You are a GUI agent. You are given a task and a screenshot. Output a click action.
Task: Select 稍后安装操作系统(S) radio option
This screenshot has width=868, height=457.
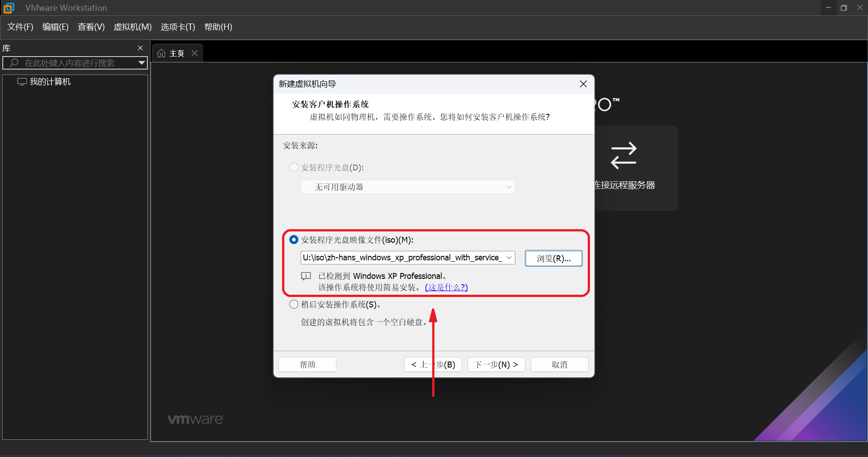tap(294, 305)
